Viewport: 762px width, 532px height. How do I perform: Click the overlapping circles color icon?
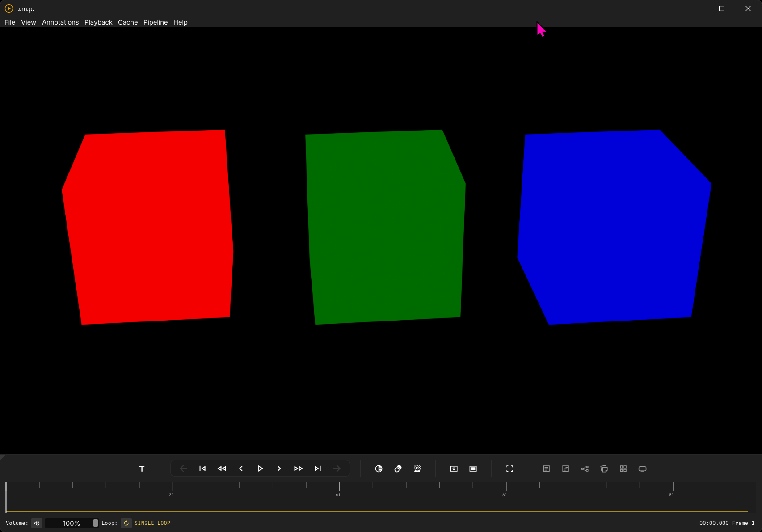398,469
